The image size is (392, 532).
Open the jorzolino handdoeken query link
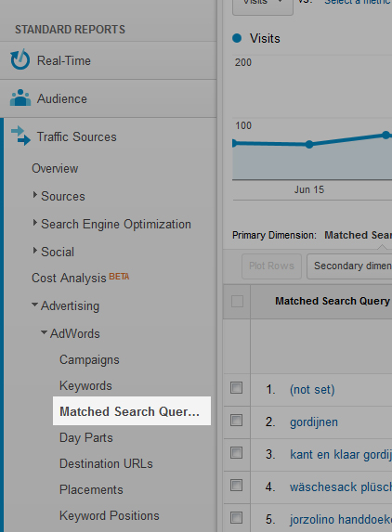click(x=341, y=519)
